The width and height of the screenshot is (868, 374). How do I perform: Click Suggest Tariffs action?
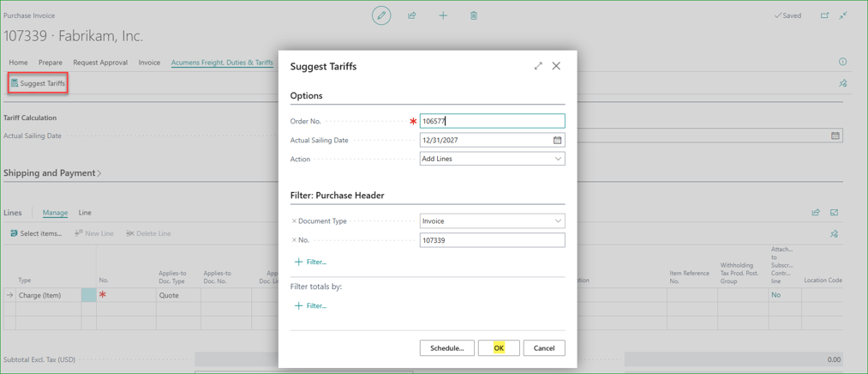38,84
